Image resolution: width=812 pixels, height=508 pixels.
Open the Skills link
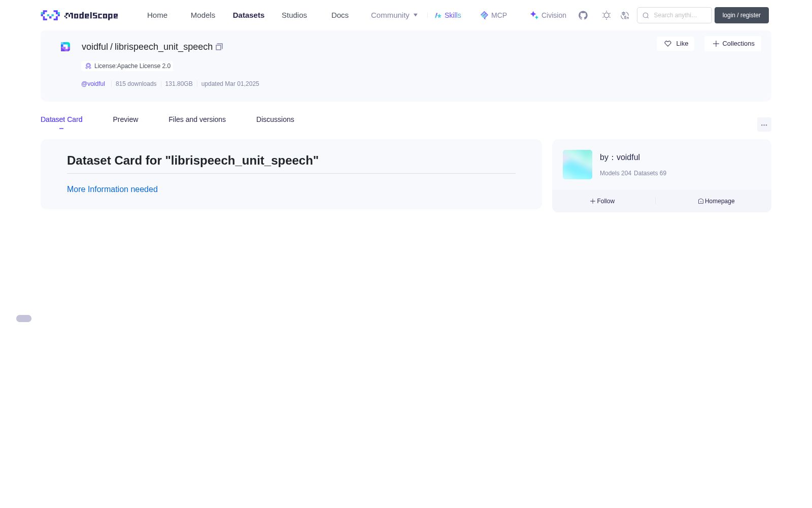pos(448,15)
